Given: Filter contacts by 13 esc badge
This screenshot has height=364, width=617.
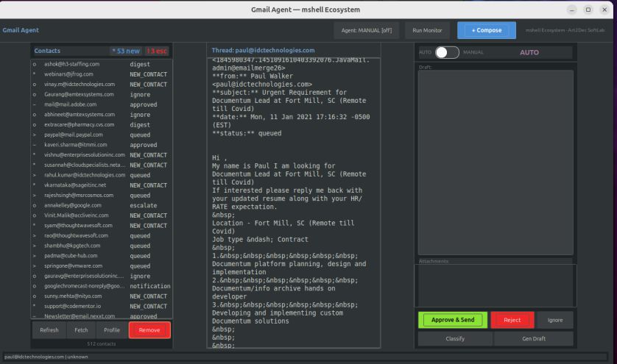Looking at the screenshot, I should [x=157, y=51].
